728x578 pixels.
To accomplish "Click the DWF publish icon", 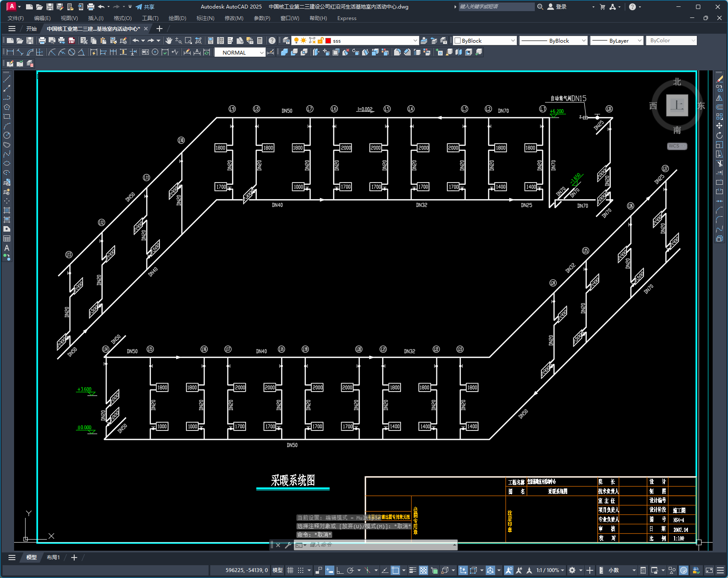I will pyautogui.click(x=72, y=41).
